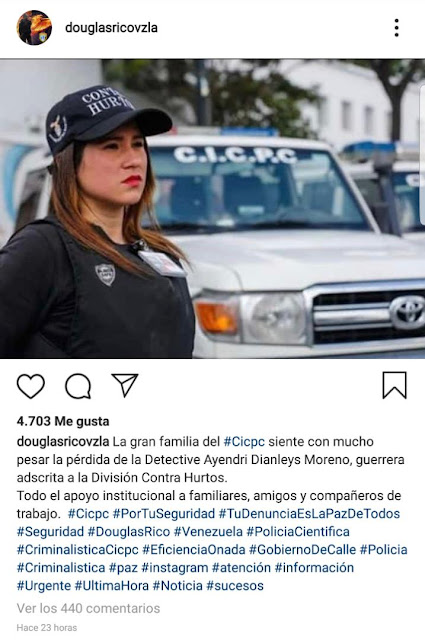The height and width of the screenshot is (640, 425).
Task: Open hashtag #TuDenunciaEsLaPazDeTodos
Action: coord(309,513)
